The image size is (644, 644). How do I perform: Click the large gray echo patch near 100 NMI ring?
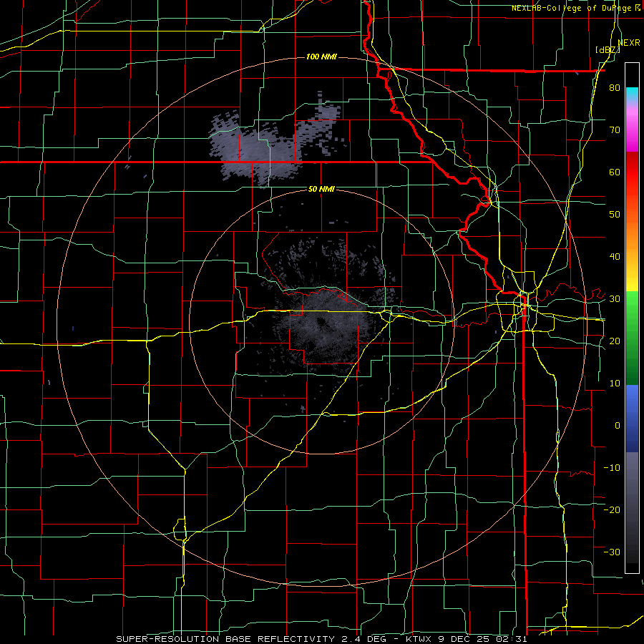(x=257, y=150)
